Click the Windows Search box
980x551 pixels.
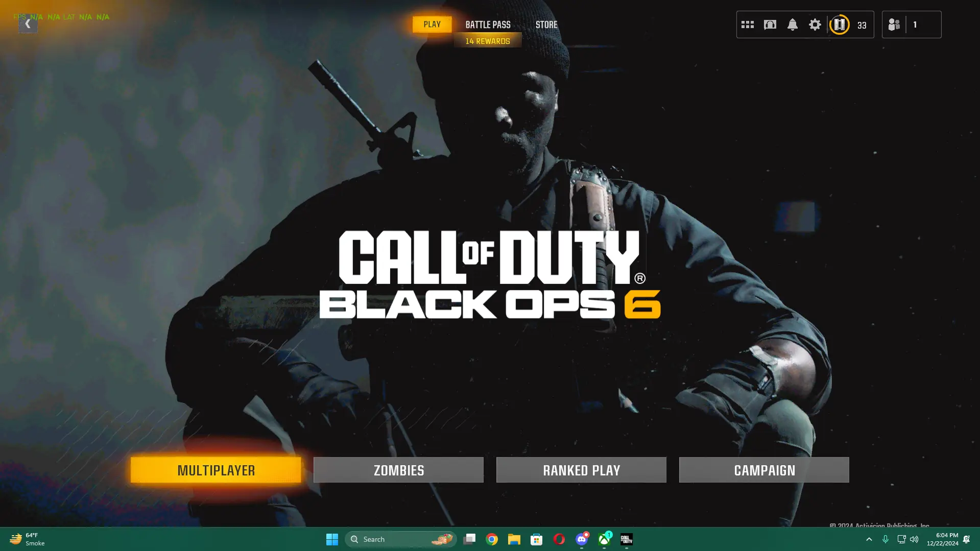(x=400, y=539)
